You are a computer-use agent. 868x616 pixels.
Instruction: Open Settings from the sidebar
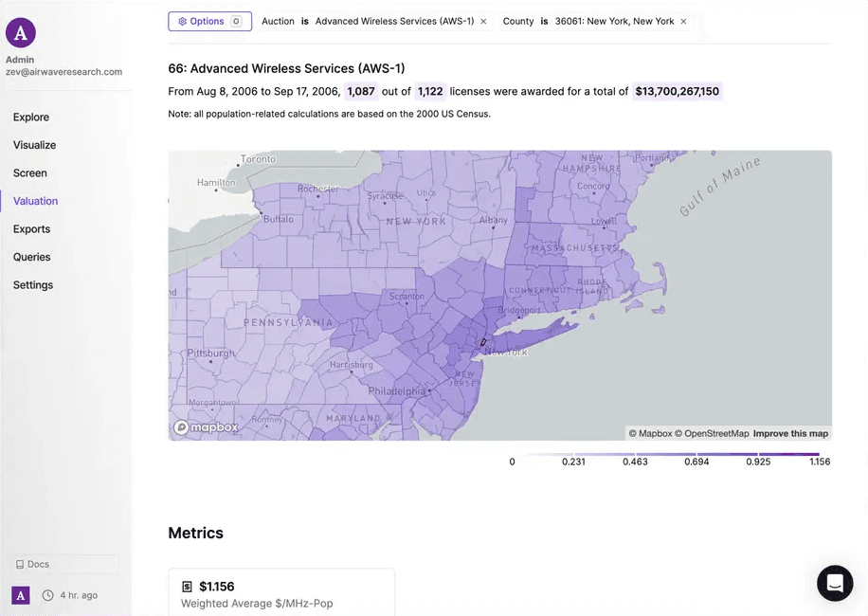[x=33, y=285]
